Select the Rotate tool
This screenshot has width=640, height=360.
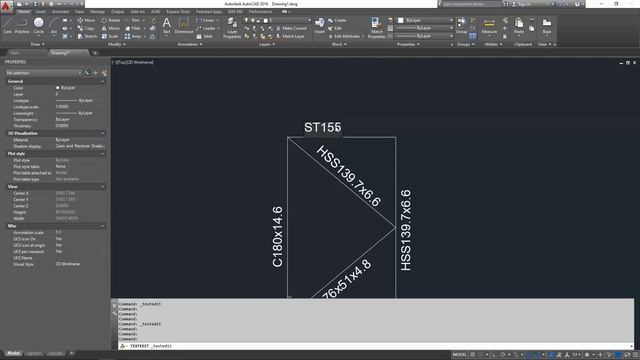click(x=111, y=20)
